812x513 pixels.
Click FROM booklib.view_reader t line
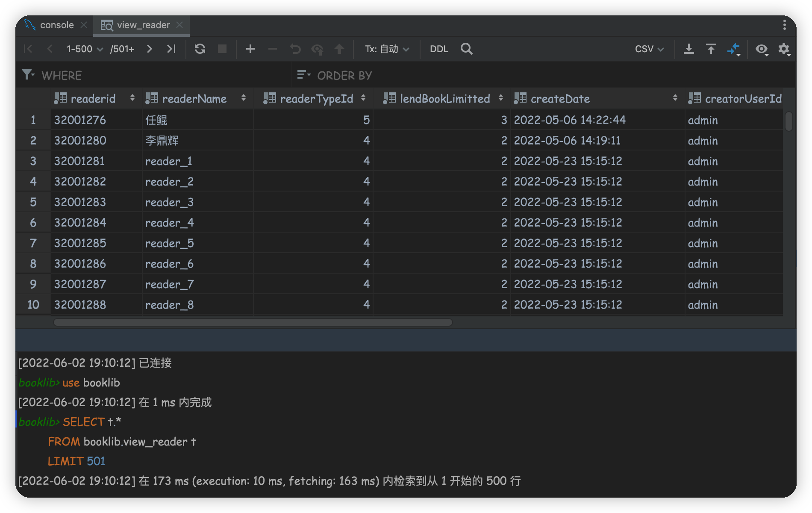pos(122,442)
